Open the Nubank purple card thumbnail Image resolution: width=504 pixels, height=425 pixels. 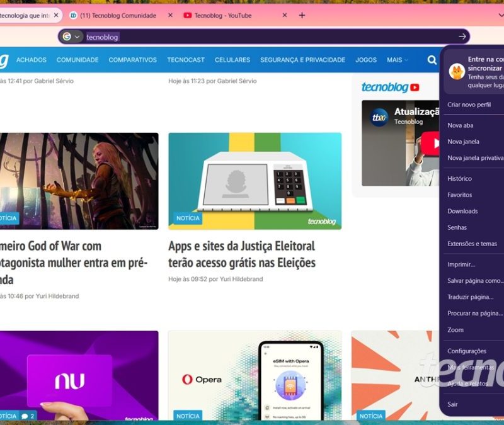pos(79,375)
